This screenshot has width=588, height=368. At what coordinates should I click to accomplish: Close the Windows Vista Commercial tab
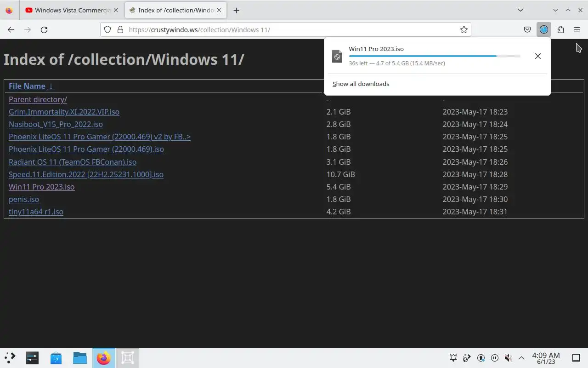[x=116, y=10]
